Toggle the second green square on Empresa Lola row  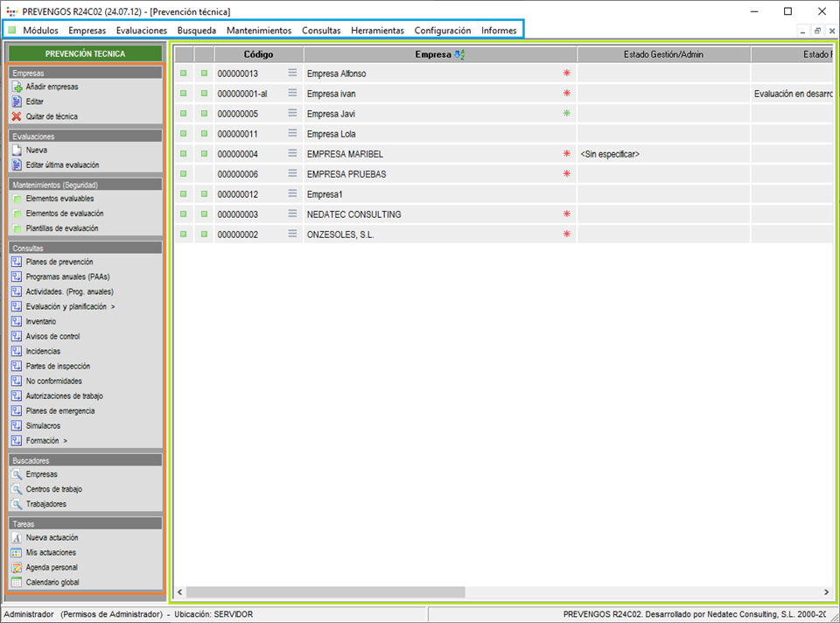tap(204, 134)
